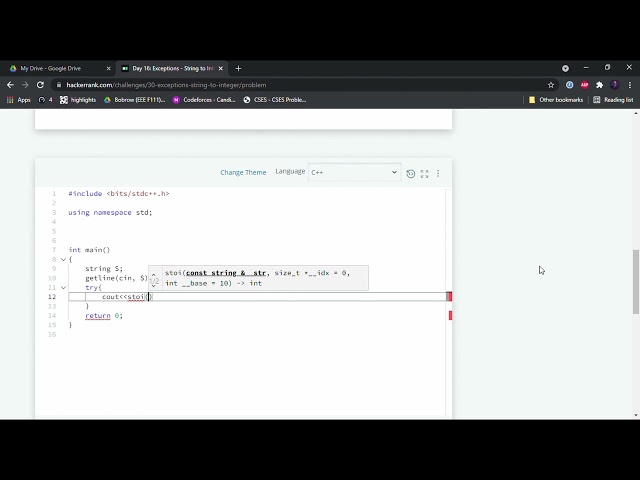Click the address bar URL
This screenshot has width=640, height=480.
pyautogui.click(x=166, y=85)
